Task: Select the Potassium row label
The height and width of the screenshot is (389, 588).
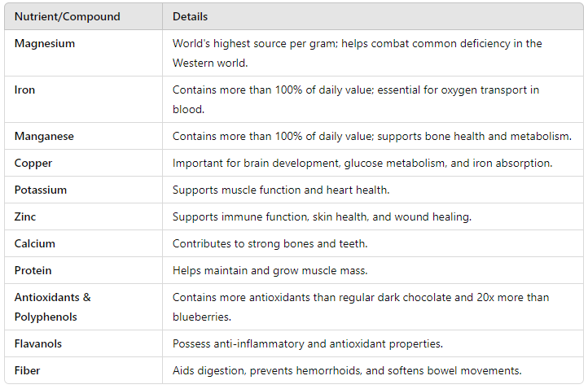Action: 41,190
